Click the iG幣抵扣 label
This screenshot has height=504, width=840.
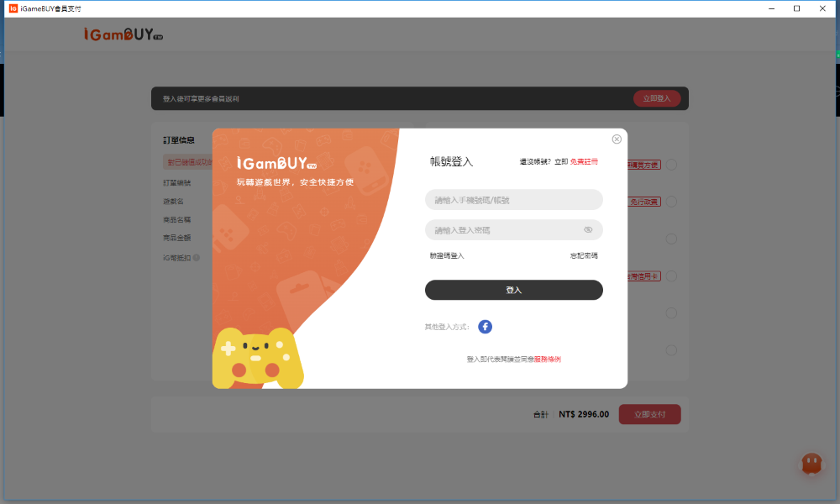click(176, 258)
